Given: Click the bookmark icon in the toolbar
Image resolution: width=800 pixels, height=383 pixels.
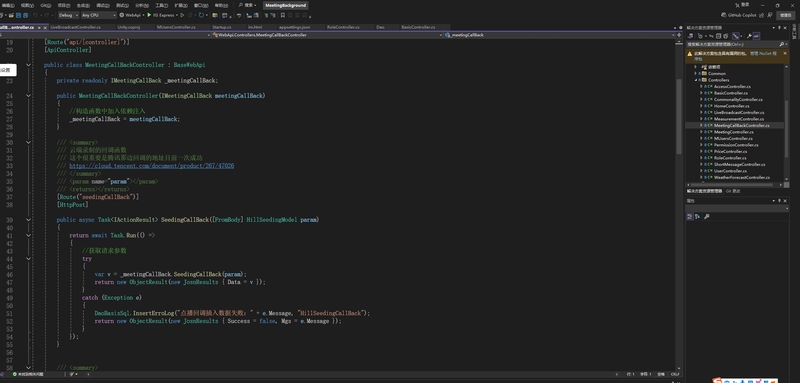Looking at the screenshot, I should coord(283,15).
